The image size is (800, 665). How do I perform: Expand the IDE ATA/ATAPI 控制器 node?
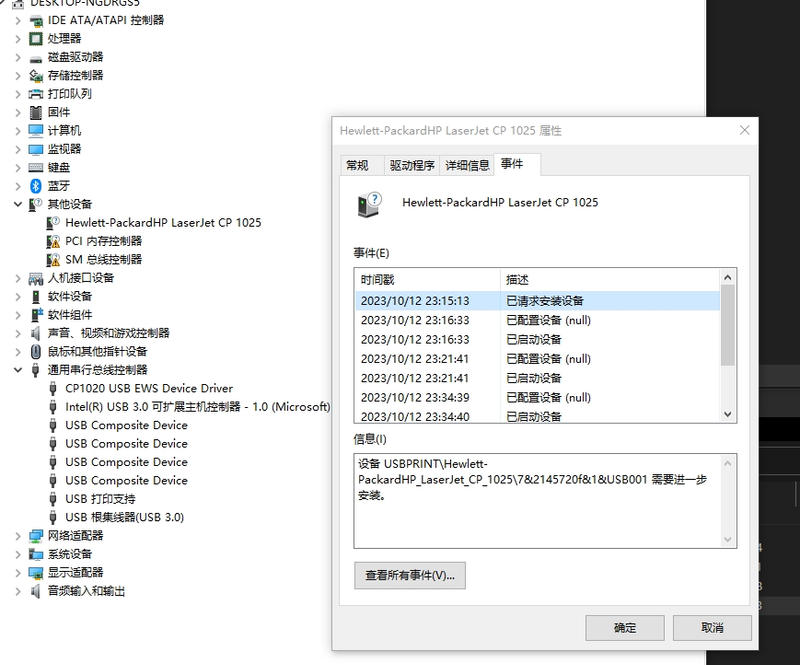click(x=18, y=20)
